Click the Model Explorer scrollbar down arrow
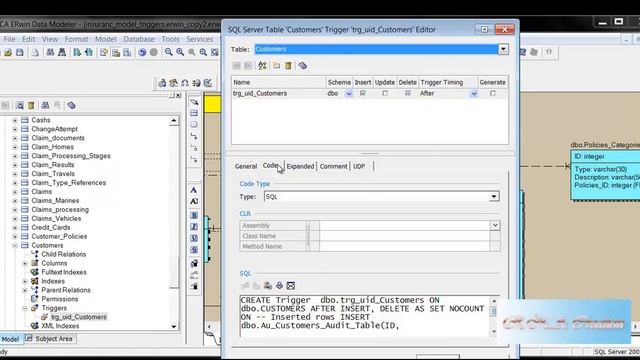Screen dimensions: 640x360 point(174,326)
